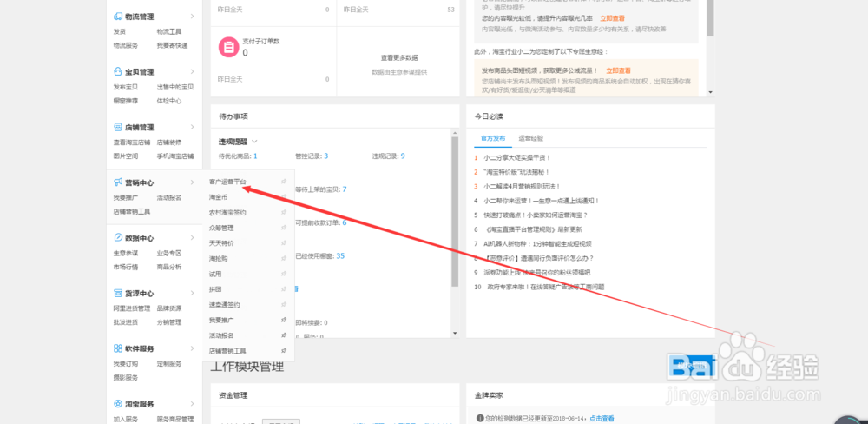
Task: Expand the 营销中心 chevron
Action: point(193,182)
